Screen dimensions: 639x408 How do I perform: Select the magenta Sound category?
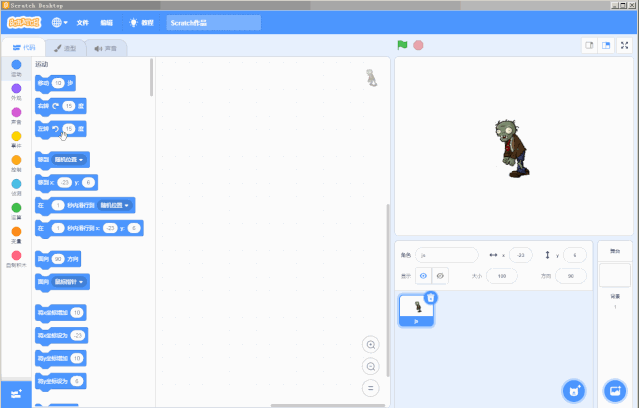[x=16, y=116]
